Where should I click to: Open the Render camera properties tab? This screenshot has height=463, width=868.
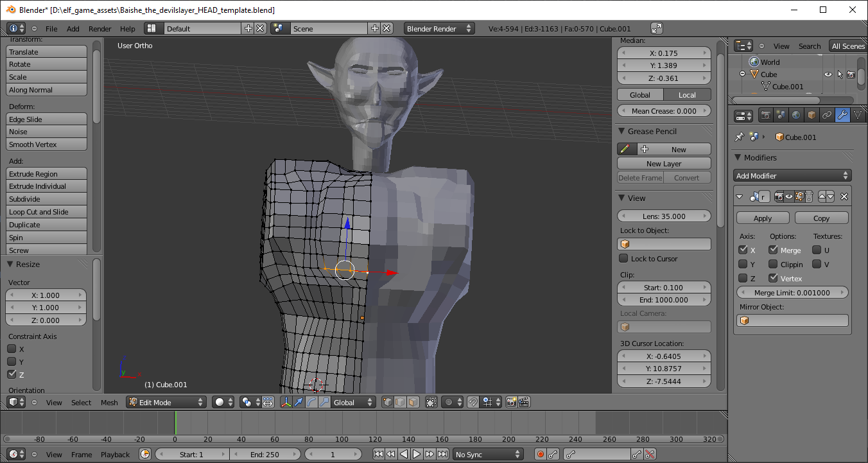765,116
